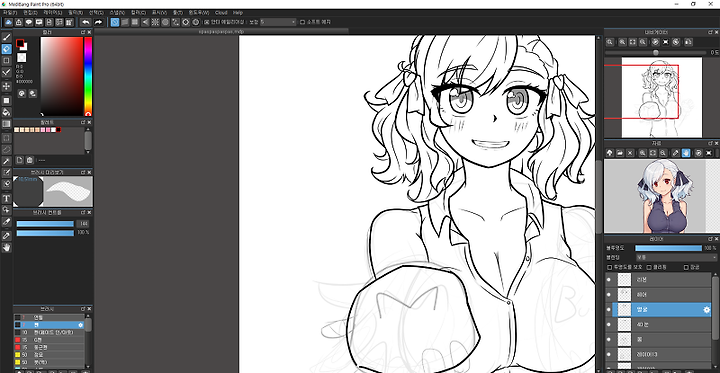Select the Eraser tool in left toolbar
This screenshot has height=373, width=720.
tap(6, 49)
